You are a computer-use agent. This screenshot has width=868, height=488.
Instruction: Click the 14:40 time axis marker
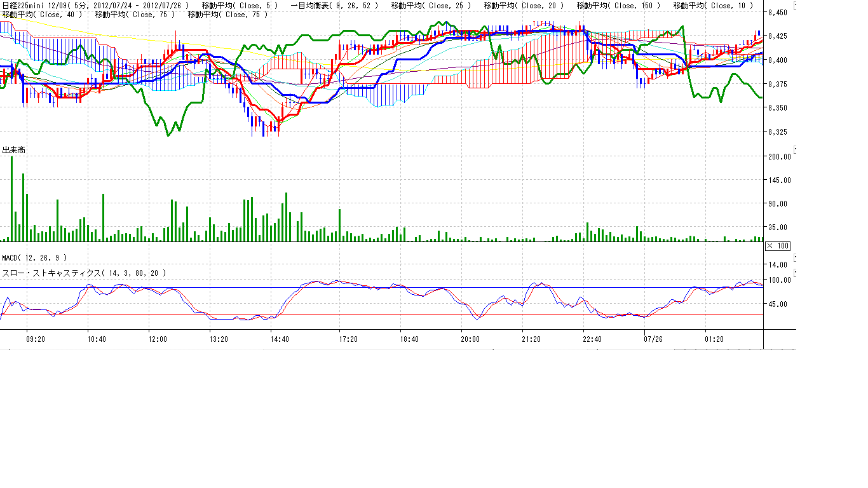(x=280, y=339)
